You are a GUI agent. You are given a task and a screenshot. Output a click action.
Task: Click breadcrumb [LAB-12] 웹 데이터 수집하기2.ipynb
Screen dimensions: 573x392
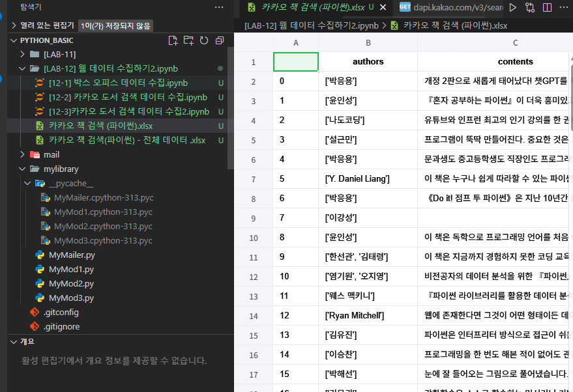pyautogui.click(x=312, y=25)
